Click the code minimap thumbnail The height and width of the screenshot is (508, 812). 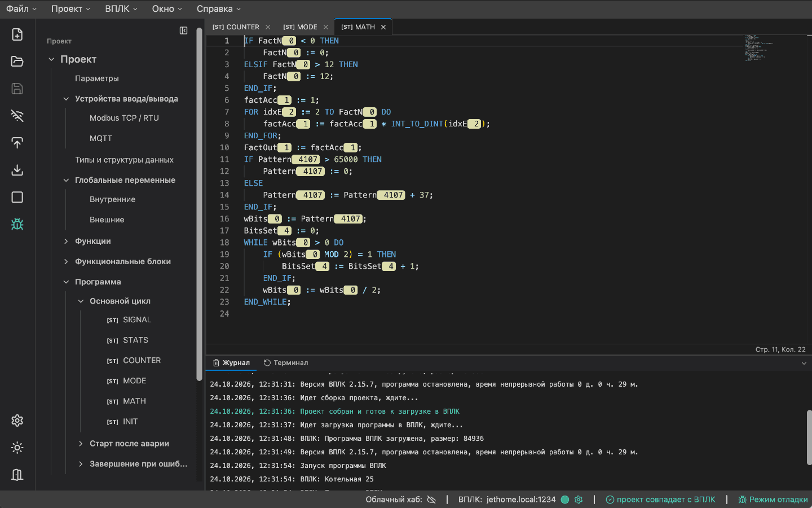[759, 48]
